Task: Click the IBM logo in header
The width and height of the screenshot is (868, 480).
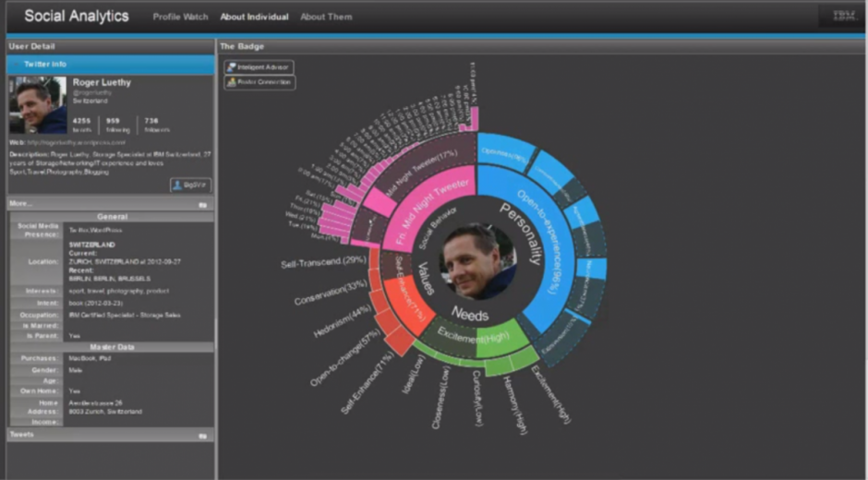Action: pyautogui.click(x=844, y=16)
